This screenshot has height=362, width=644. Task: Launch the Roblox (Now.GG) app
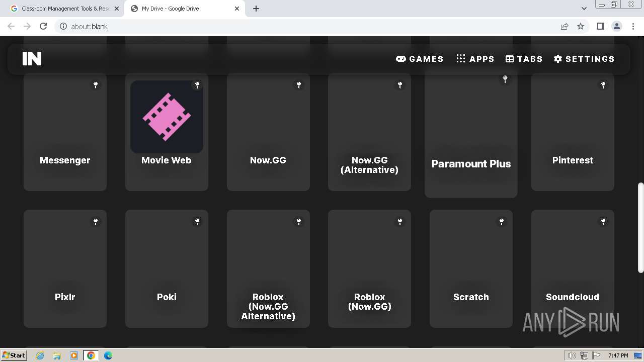pos(369,269)
